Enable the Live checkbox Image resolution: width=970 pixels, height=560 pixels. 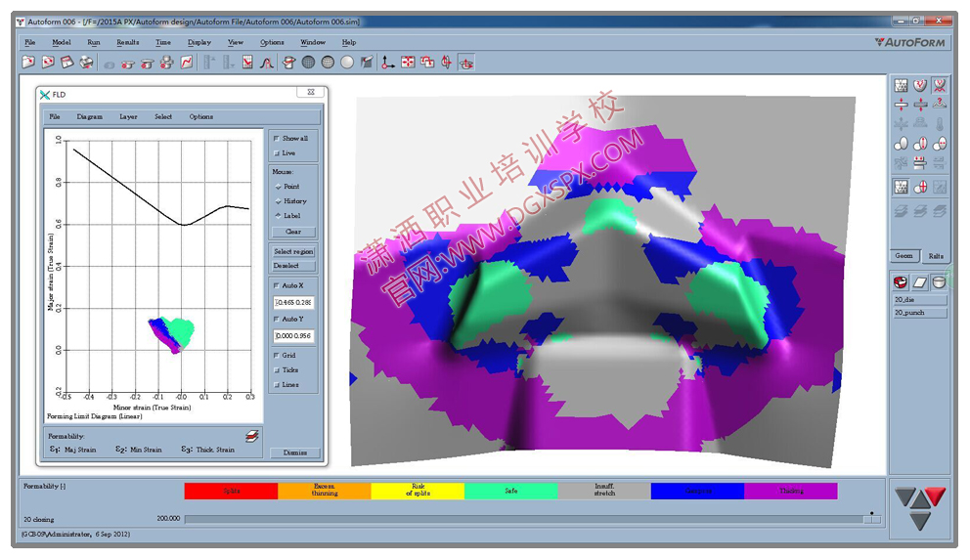click(277, 153)
